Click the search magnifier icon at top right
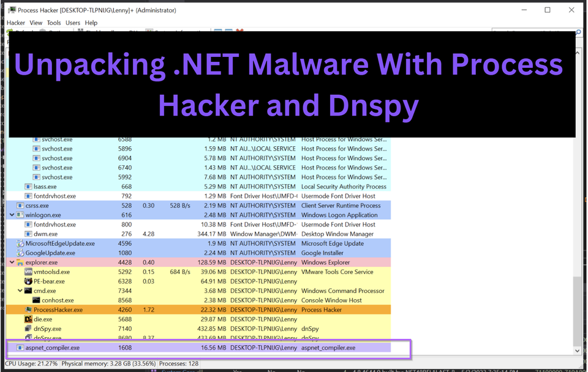This screenshot has width=588, height=372. (576, 31)
